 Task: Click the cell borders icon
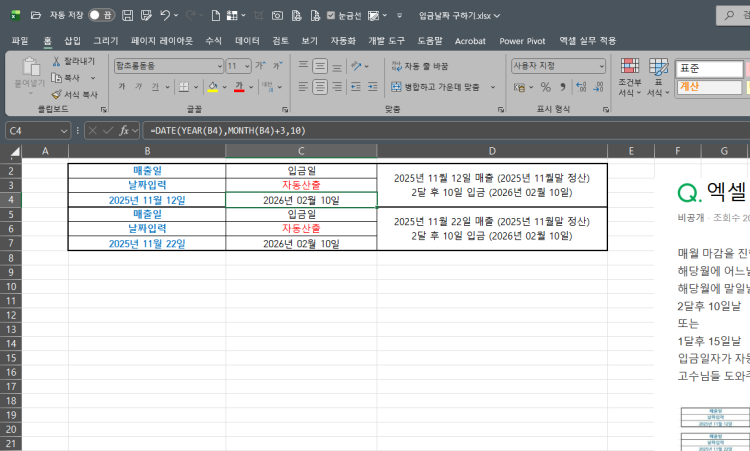(x=184, y=87)
